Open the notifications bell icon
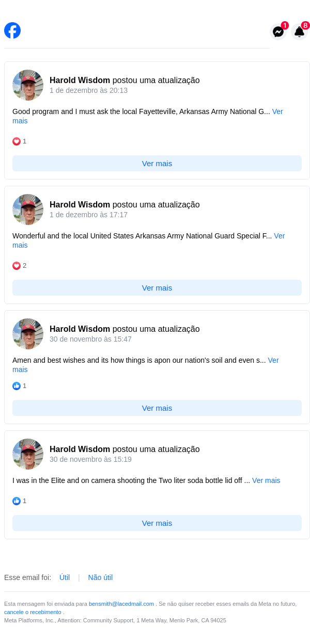This screenshot has width=310, height=644. coord(299,32)
